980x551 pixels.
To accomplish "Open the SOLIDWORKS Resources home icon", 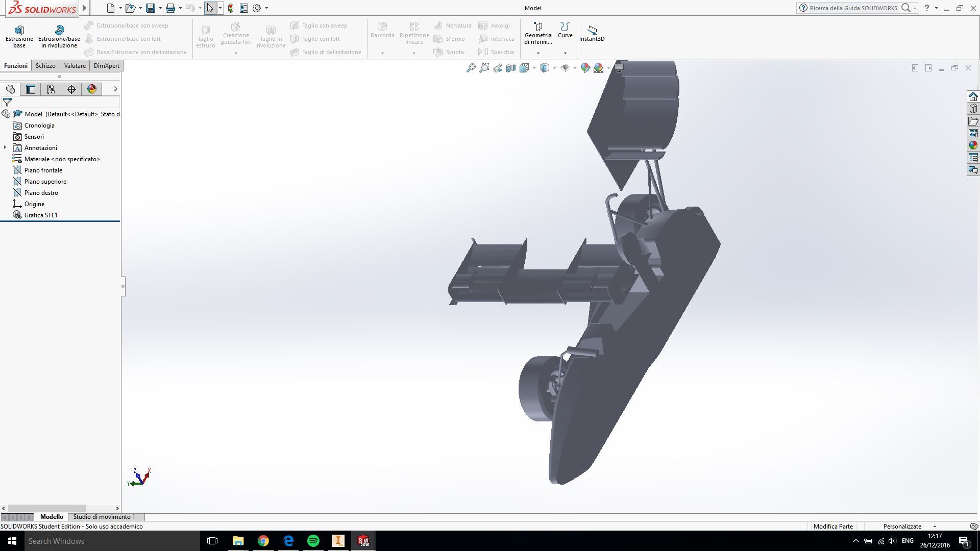I will coord(973,97).
